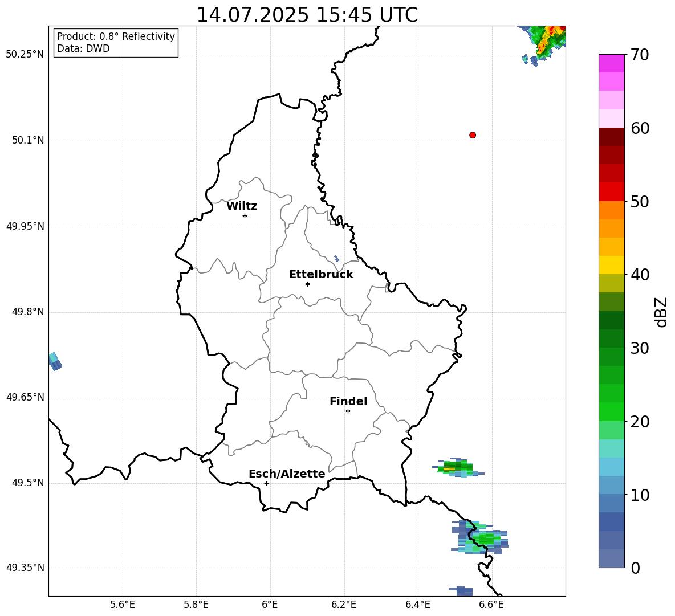The image size is (675, 616).
Task: Click the dark red colorbar segment below 60
Action: pos(611,137)
